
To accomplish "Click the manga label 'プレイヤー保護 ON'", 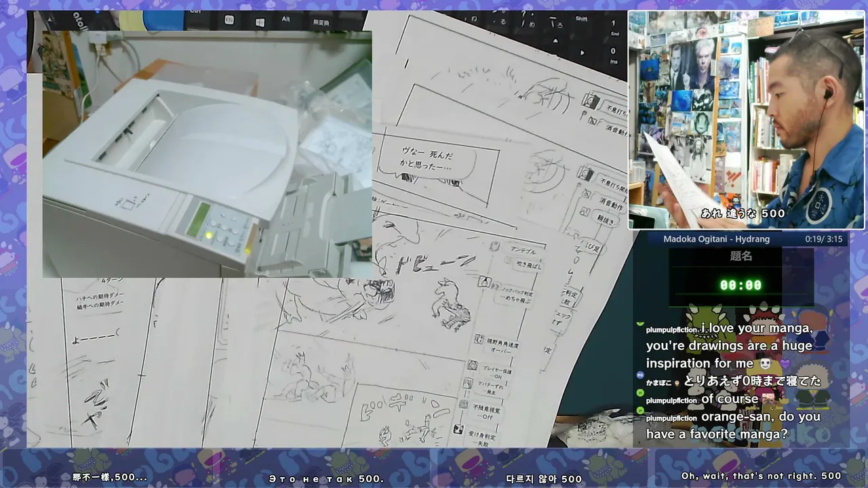I will (x=496, y=372).
